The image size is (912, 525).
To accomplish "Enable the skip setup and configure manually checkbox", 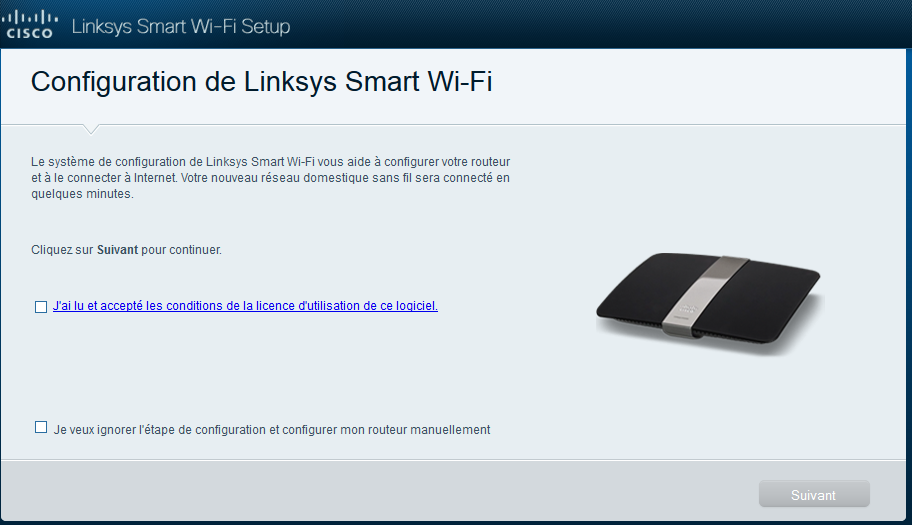I will (x=41, y=427).
